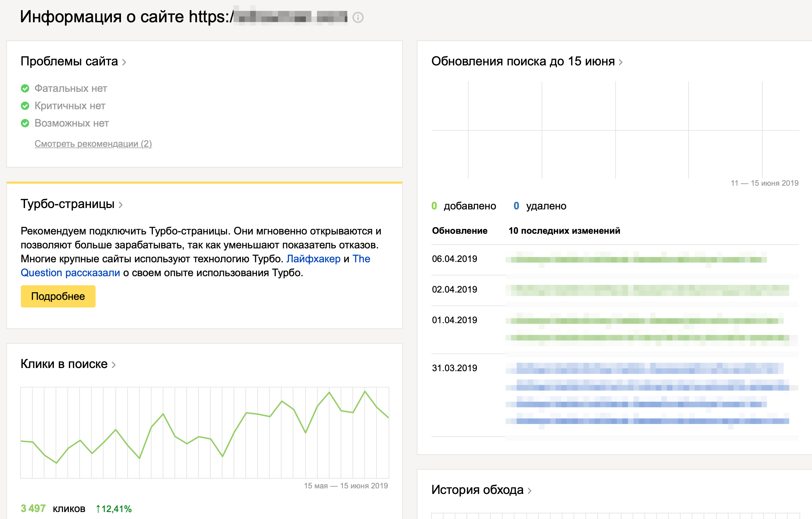This screenshot has height=519, width=812.
Task: Open Смотреть рекомендации (2) link
Action: tap(93, 144)
